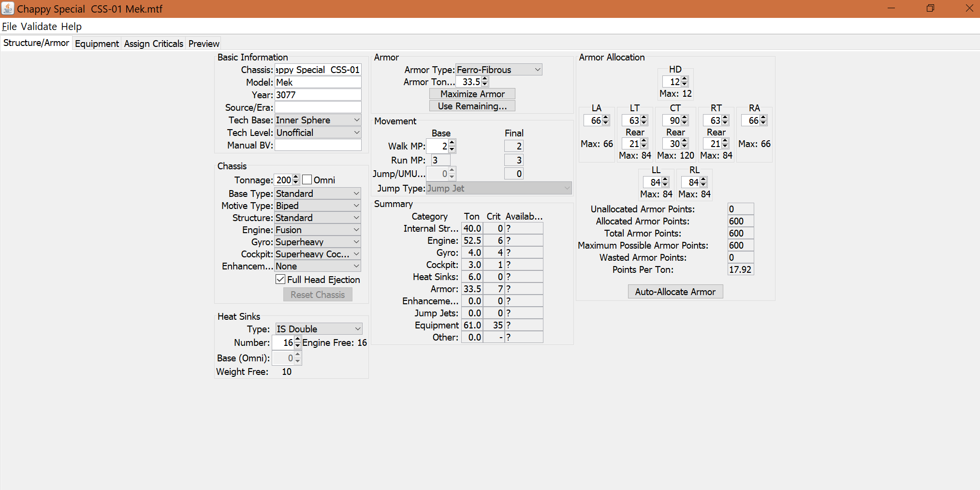Click the Auto-Allocate Armor button
The image size is (980, 490).
675,291
